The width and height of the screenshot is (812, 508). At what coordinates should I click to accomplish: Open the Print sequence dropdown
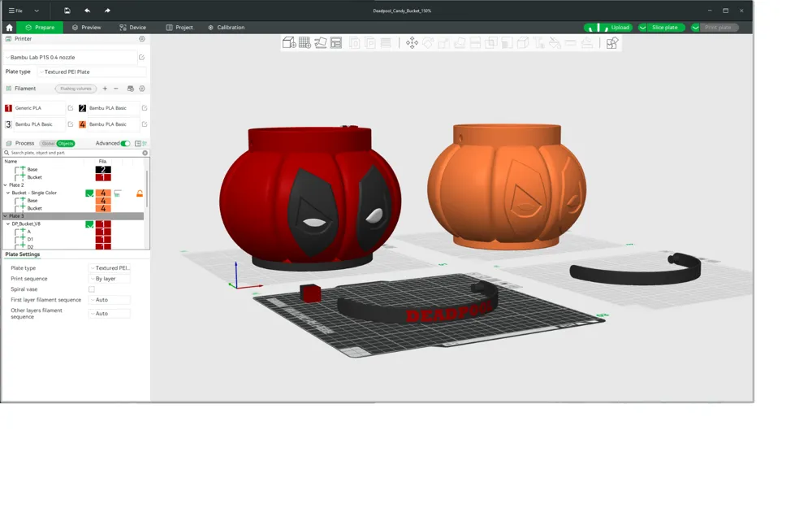point(110,279)
